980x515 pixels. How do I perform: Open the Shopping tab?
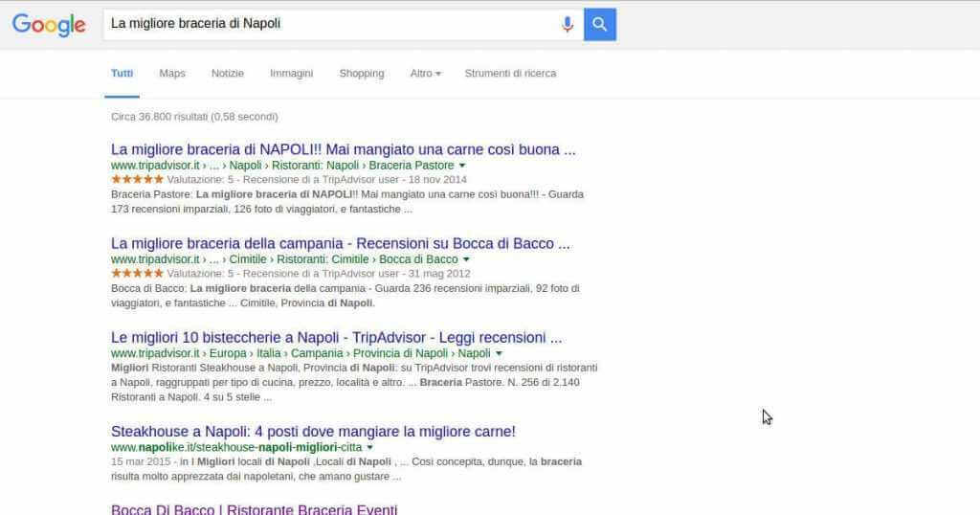coord(362,73)
